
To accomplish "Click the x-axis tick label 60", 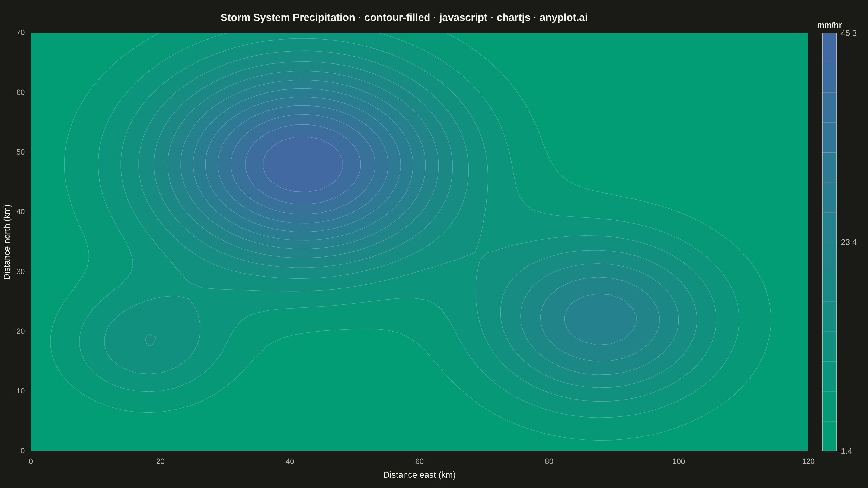I will [x=420, y=461].
